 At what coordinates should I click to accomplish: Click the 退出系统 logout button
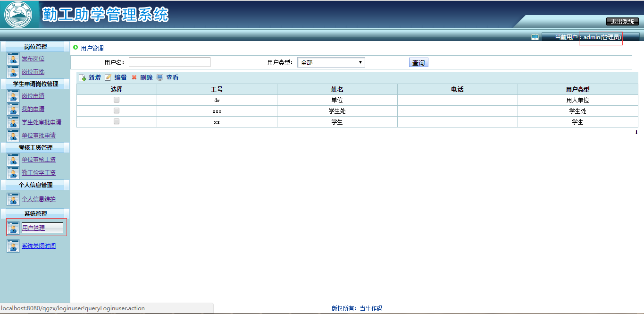[622, 22]
